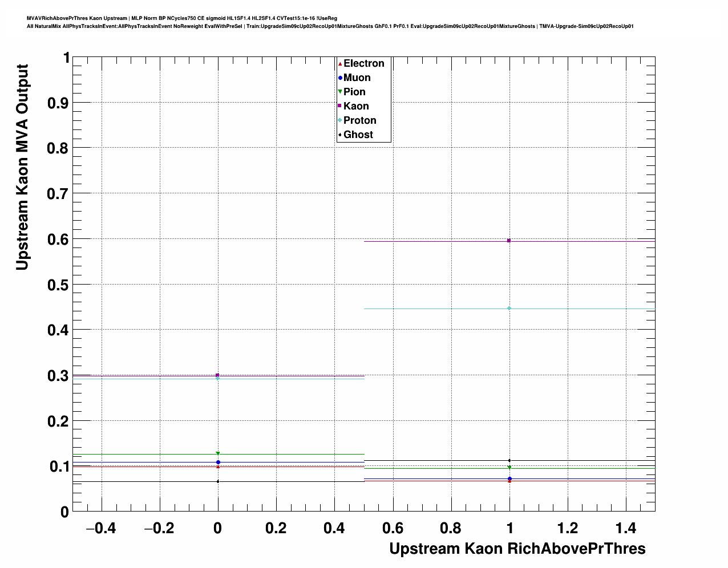Click the plot title line starting MVAVRichAbovePrThres

coord(182,18)
